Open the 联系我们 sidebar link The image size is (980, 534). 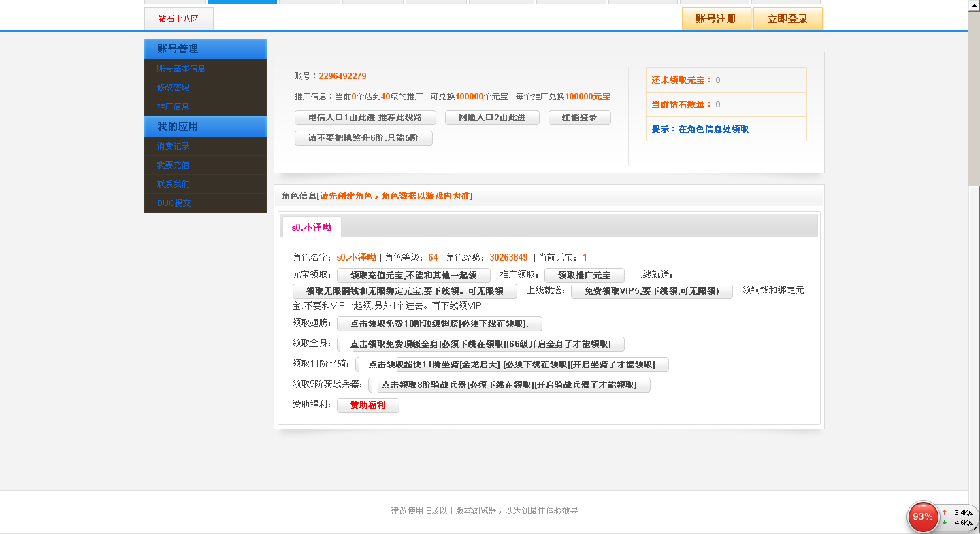tap(173, 184)
